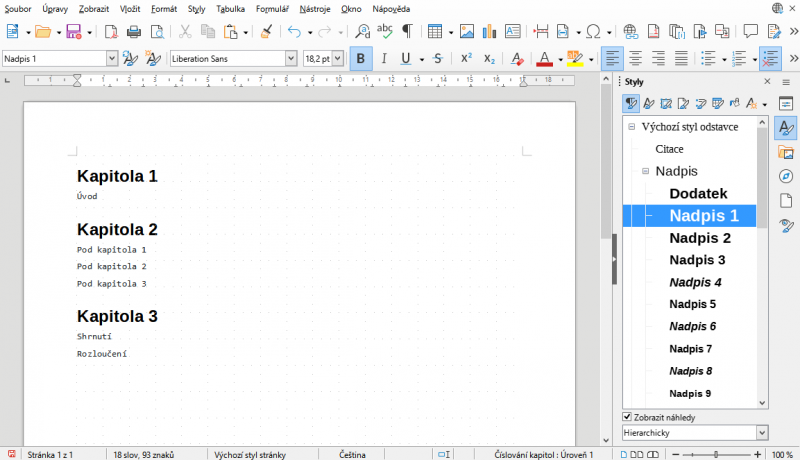This screenshot has height=460, width=800.
Task: Collapse Nadpis tree node
Action: click(x=645, y=171)
